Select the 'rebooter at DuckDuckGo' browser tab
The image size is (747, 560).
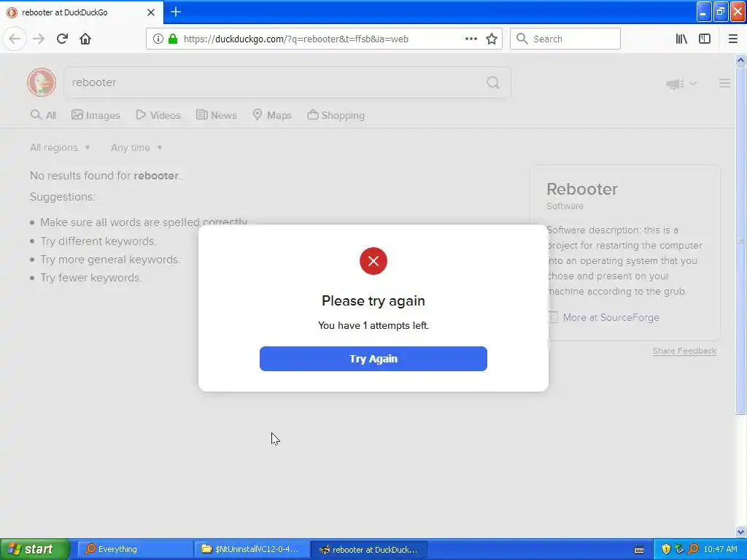(x=82, y=12)
